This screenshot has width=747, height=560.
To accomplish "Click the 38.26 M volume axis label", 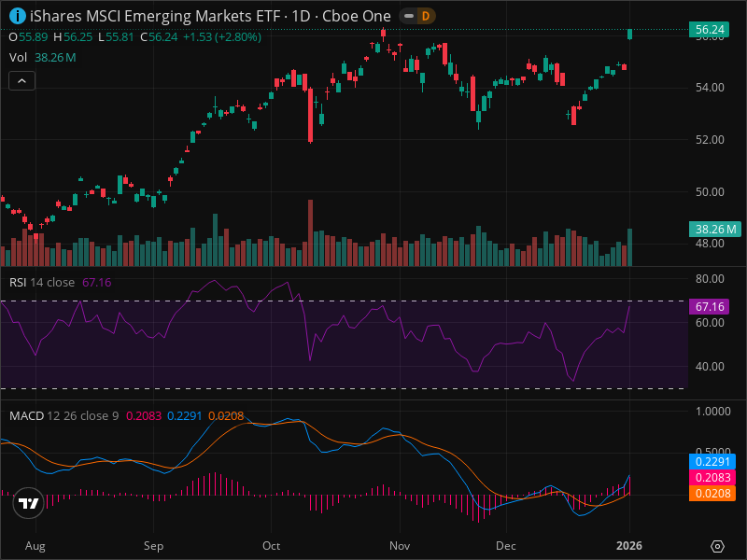I will click(x=715, y=229).
